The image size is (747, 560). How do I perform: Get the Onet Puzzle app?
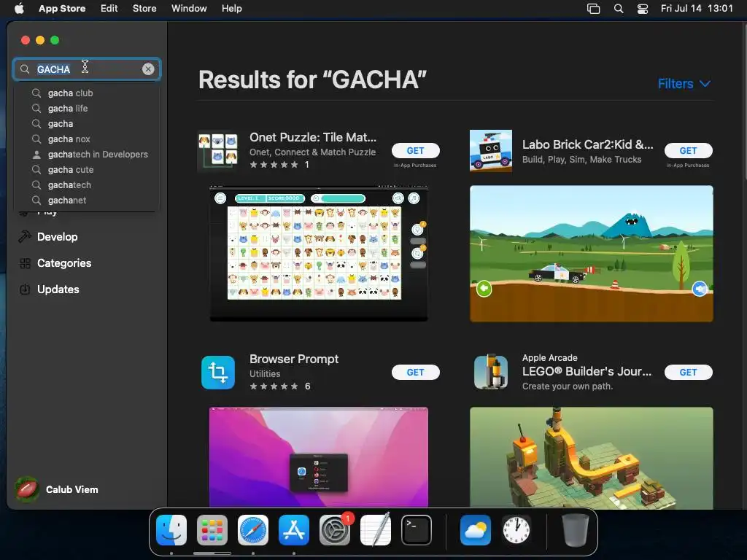(415, 150)
